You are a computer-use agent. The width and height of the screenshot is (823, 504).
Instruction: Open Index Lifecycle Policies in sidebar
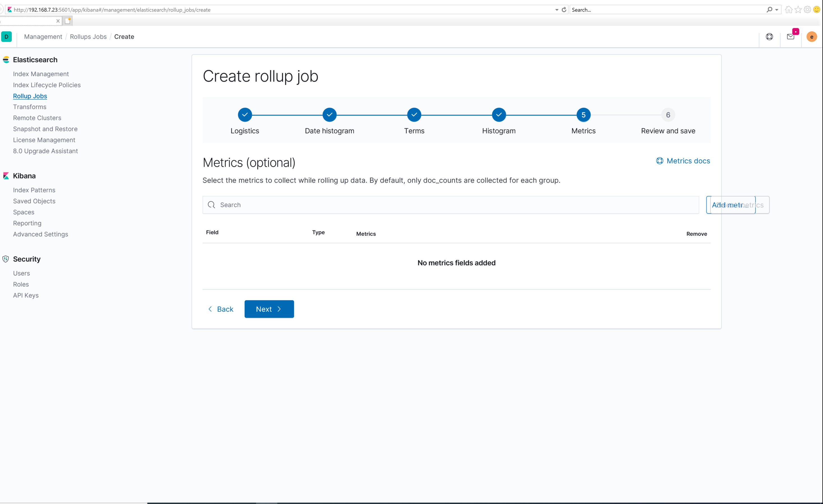47,85
